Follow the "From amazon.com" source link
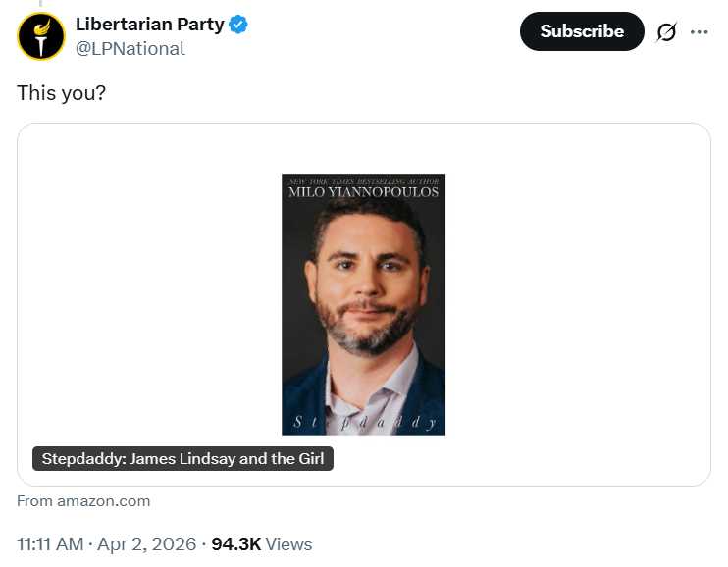This screenshot has height=567, width=728. pos(83,501)
